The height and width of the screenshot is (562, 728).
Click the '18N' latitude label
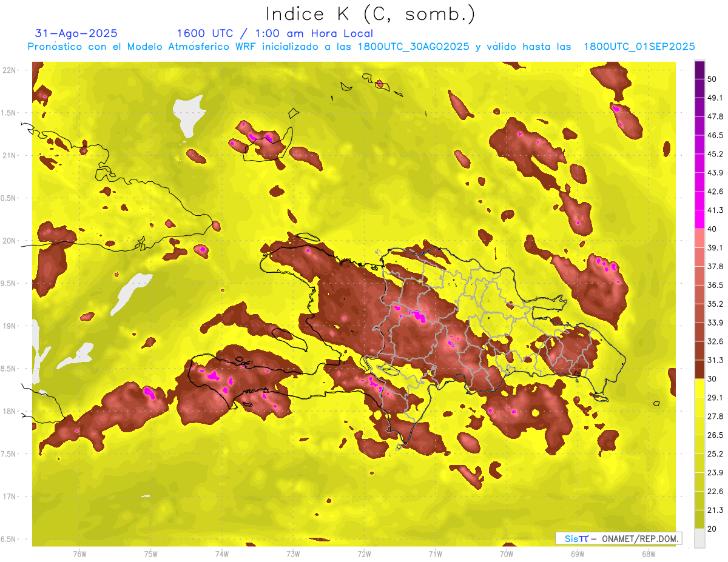point(10,412)
